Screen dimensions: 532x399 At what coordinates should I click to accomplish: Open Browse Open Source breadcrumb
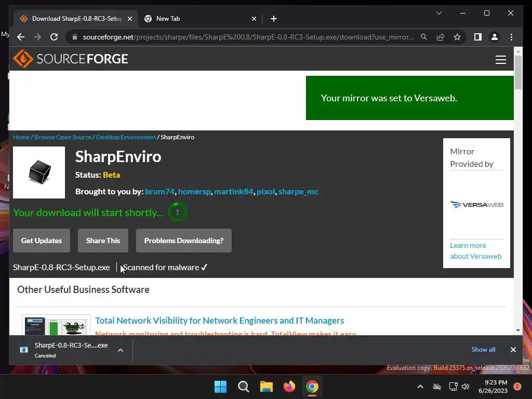63,137
